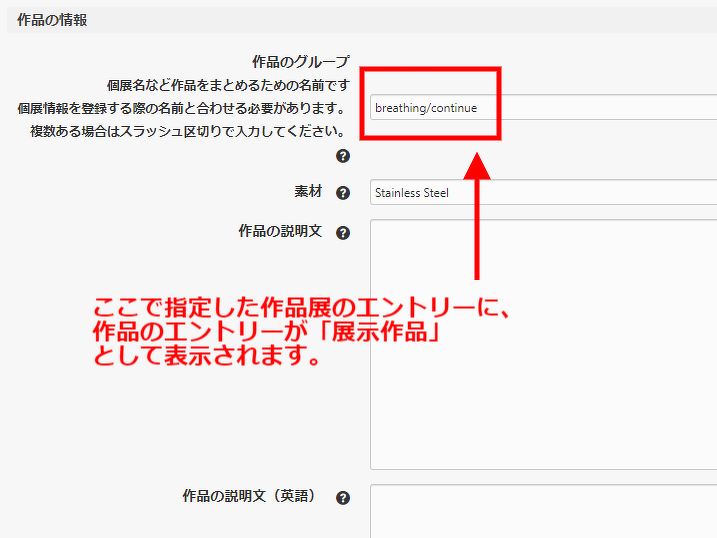Open the help icon beside 作品の説明文
The image size is (717, 538).
point(343,233)
